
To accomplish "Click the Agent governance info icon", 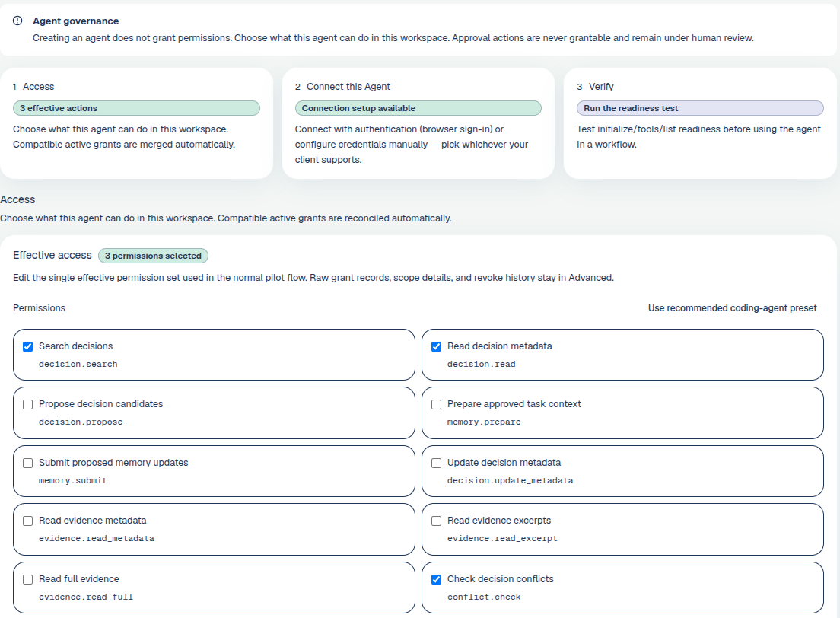I will click(x=17, y=21).
